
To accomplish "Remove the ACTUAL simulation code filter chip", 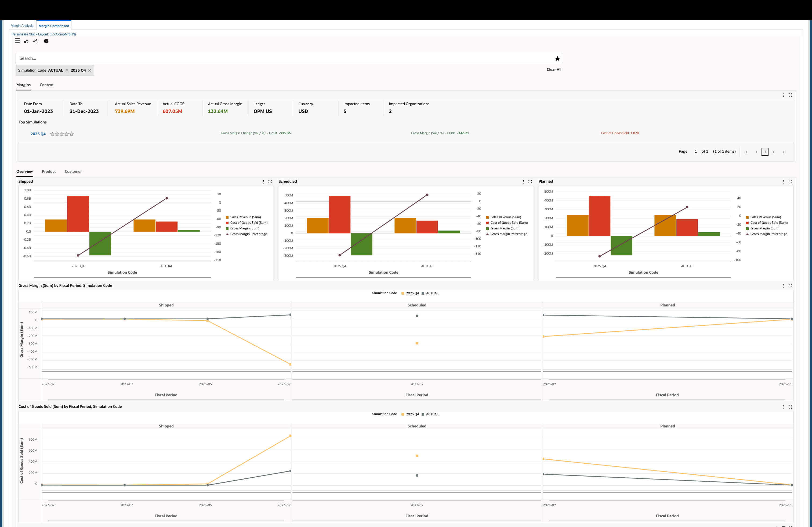I will coord(67,70).
